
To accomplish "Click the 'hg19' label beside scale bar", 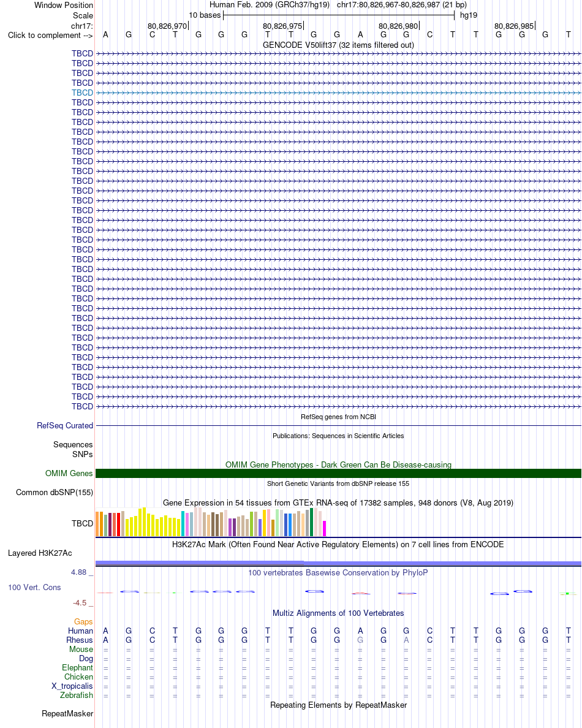I will [469, 15].
